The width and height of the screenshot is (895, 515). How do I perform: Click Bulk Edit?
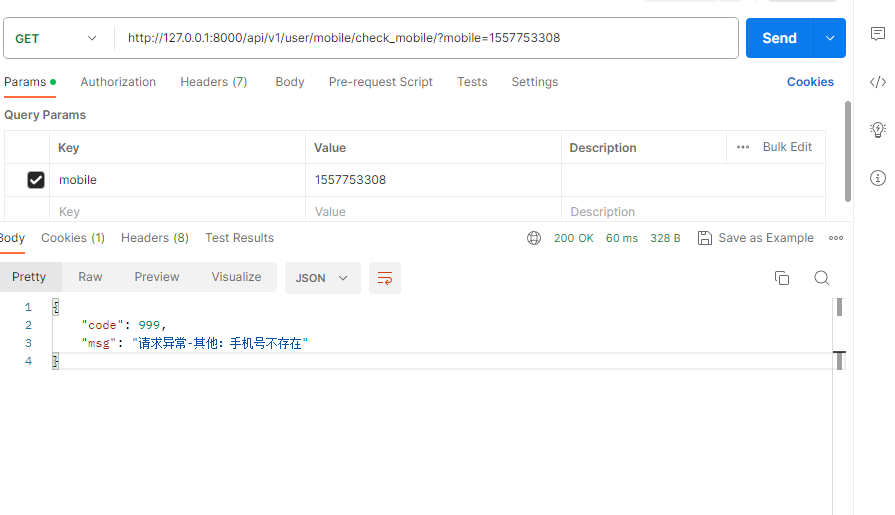[787, 147]
